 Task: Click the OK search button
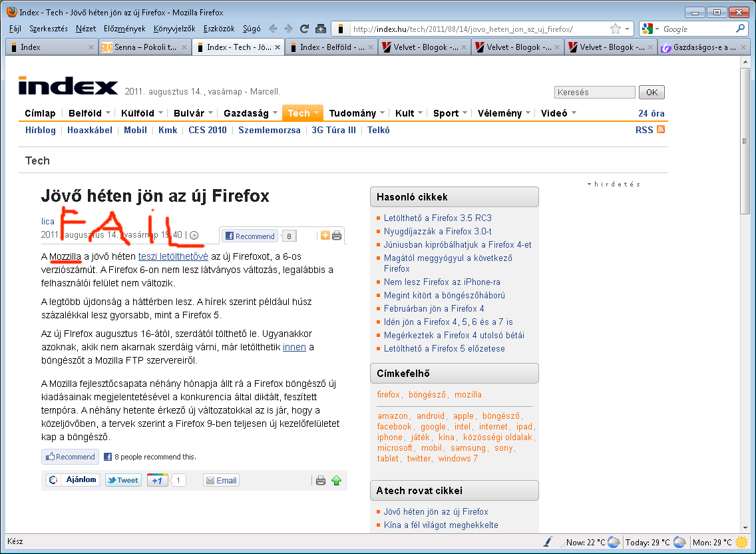652,92
